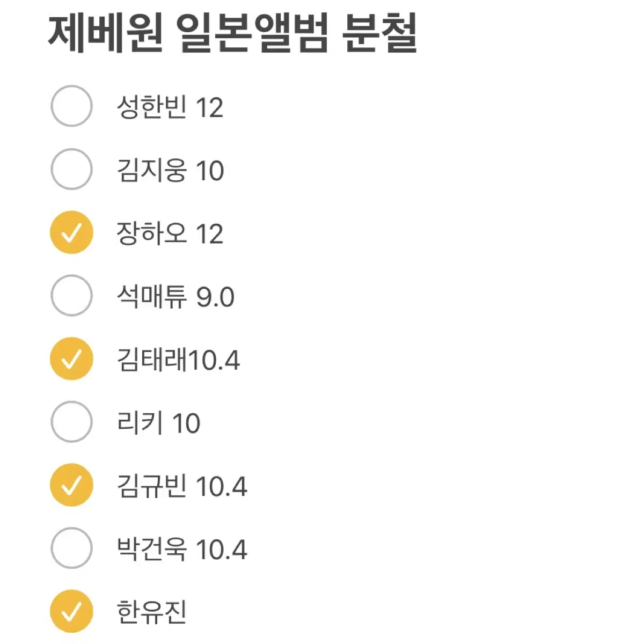Click the text 성한빈 12

point(170,107)
